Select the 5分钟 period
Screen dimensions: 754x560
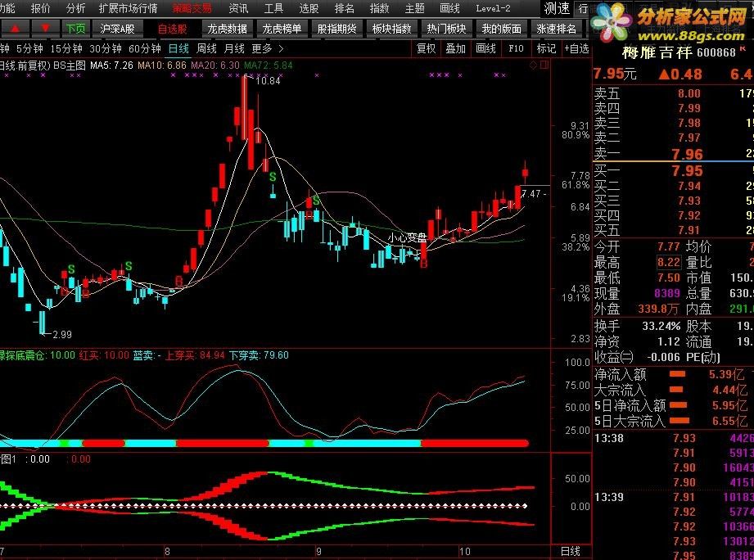click(x=29, y=48)
